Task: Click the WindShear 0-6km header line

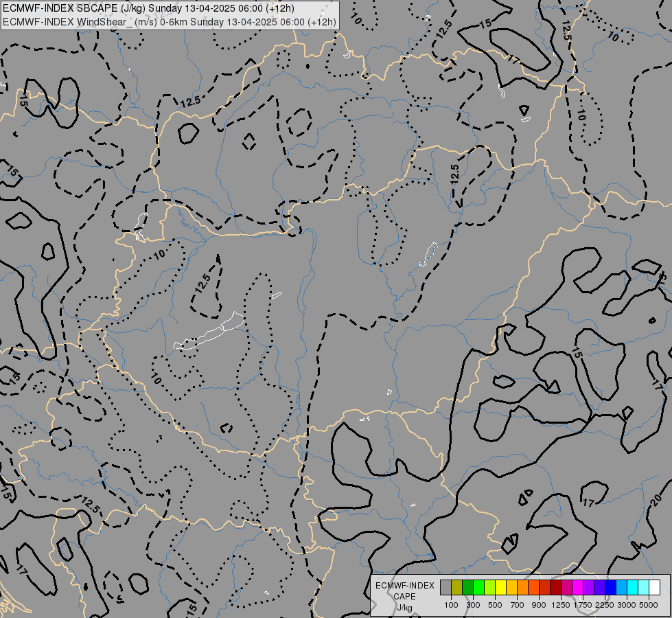Action: 170,22
